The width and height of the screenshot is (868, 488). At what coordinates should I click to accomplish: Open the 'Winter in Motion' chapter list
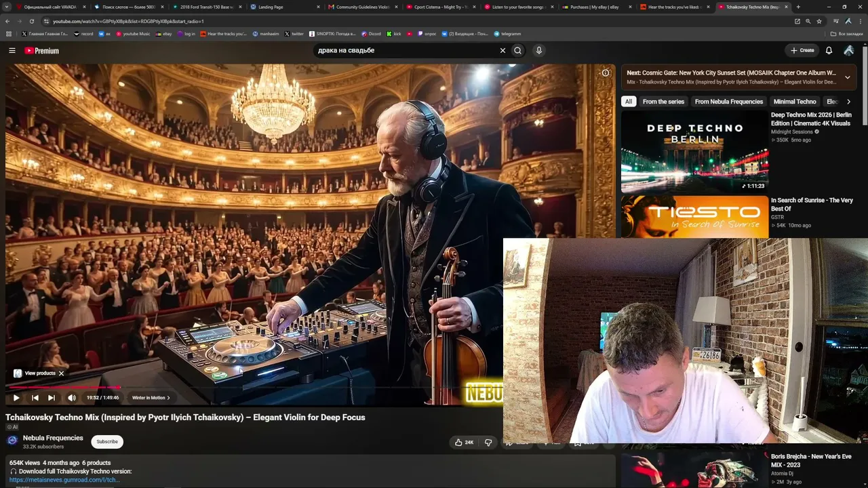click(x=151, y=398)
